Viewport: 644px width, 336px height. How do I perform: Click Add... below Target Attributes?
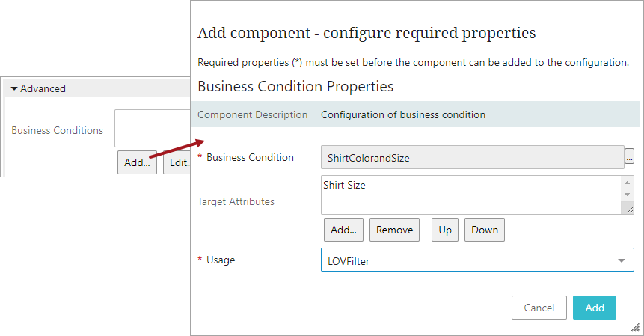pyautogui.click(x=343, y=230)
